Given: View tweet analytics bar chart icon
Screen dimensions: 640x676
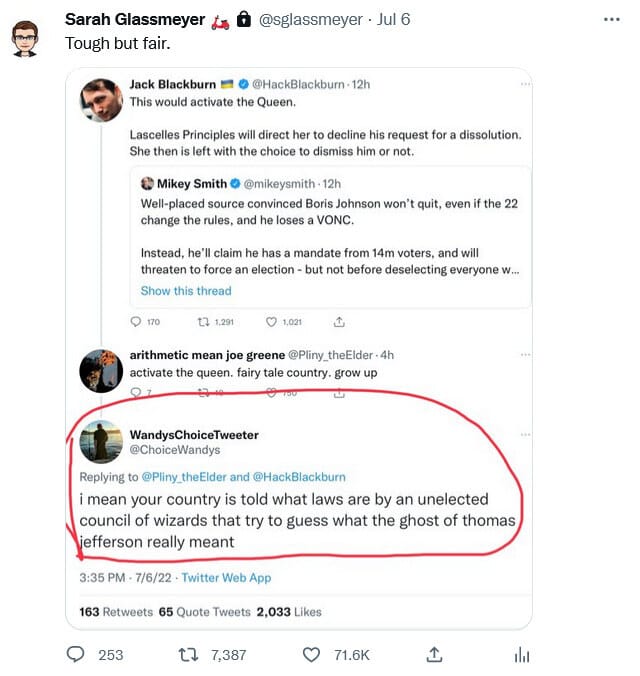Looking at the screenshot, I should click(520, 654).
